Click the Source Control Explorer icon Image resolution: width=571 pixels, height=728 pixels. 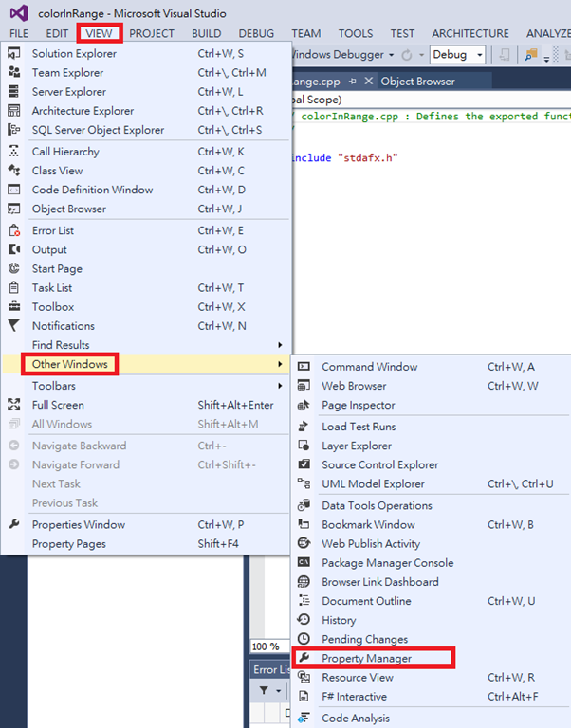(304, 464)
